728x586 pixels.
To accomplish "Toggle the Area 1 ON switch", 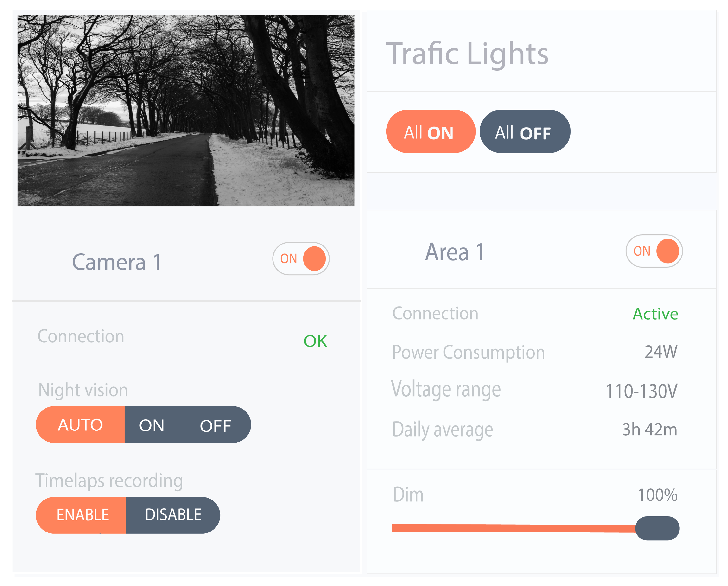I will click(x=654, y=251).
